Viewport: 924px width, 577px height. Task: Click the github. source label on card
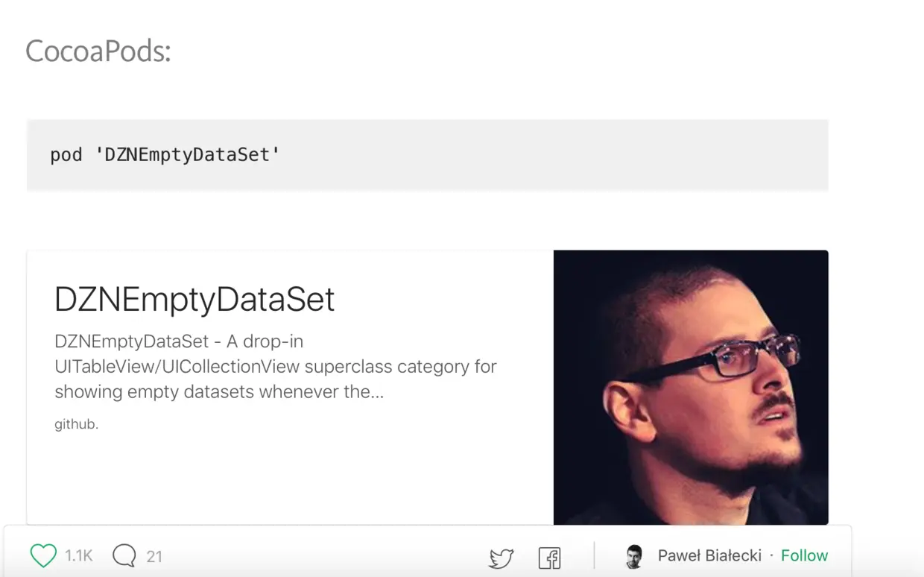76,425
